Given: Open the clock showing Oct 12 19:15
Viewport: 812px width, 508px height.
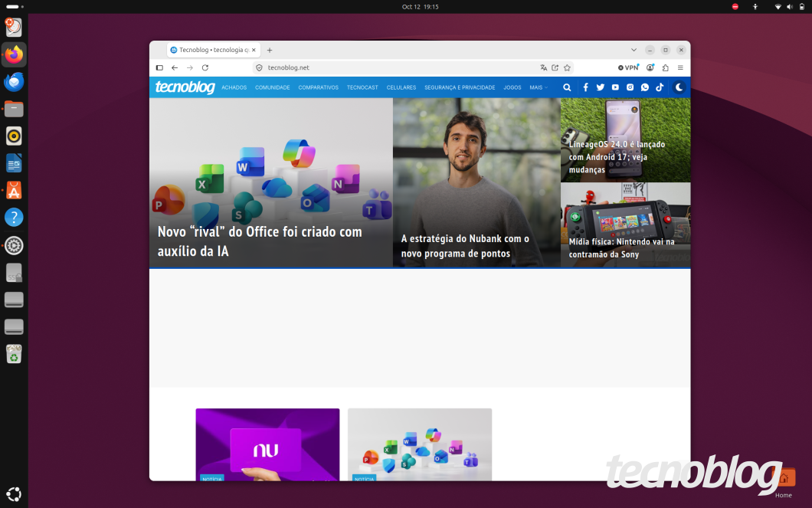Looking at the screenshot, I should pos(420,7).
